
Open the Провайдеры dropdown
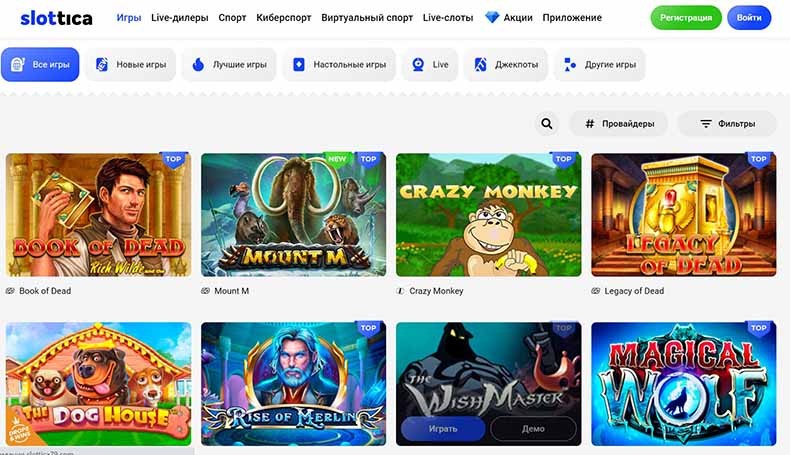click(619, 123)
